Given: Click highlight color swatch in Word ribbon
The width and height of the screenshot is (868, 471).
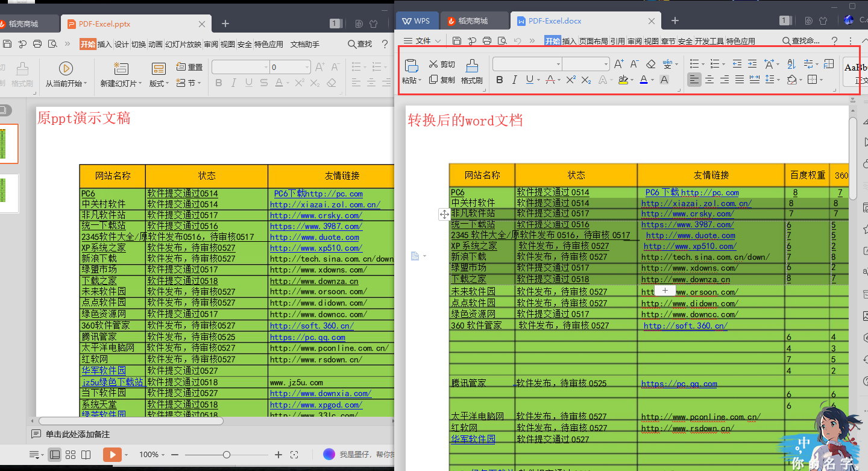Looking at the screenshot, I should (x=623, y=80).
